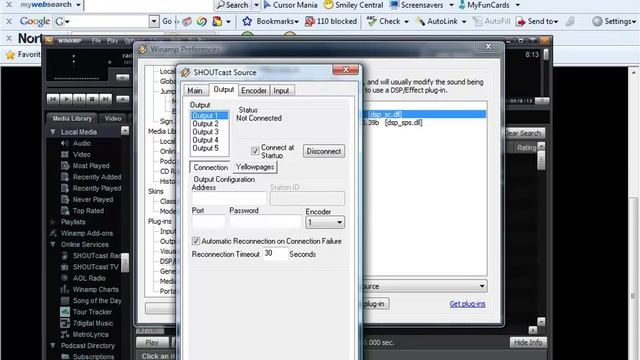
Task: Click the Port input field
Action: pyautogui.click(x=208, y=221)
